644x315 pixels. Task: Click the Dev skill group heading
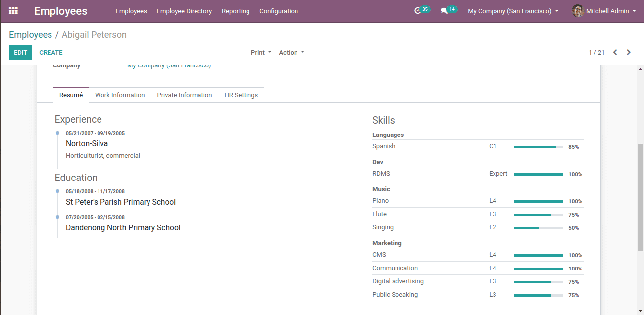pos(378,162)
